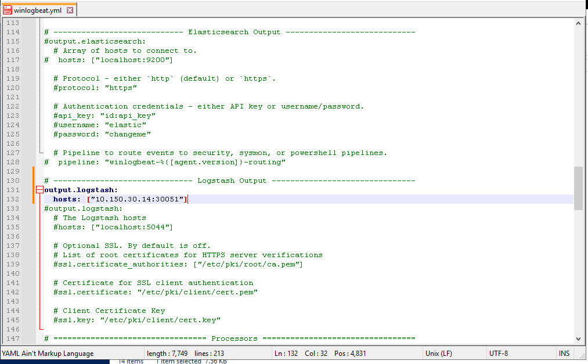Click the Processors header comment line

pyautogui.click(x=229, y=338)
